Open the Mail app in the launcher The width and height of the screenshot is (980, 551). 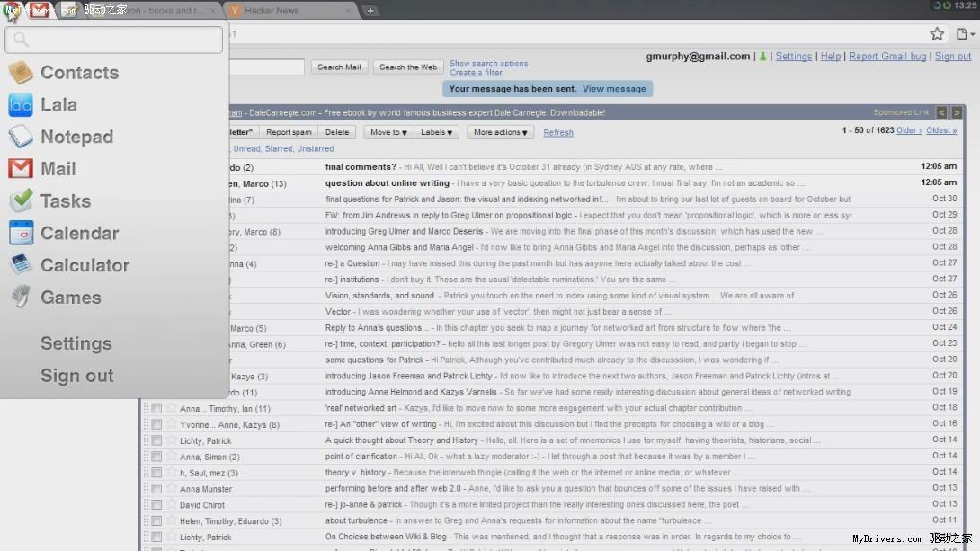pyautogui.click(x=42, y=169)
